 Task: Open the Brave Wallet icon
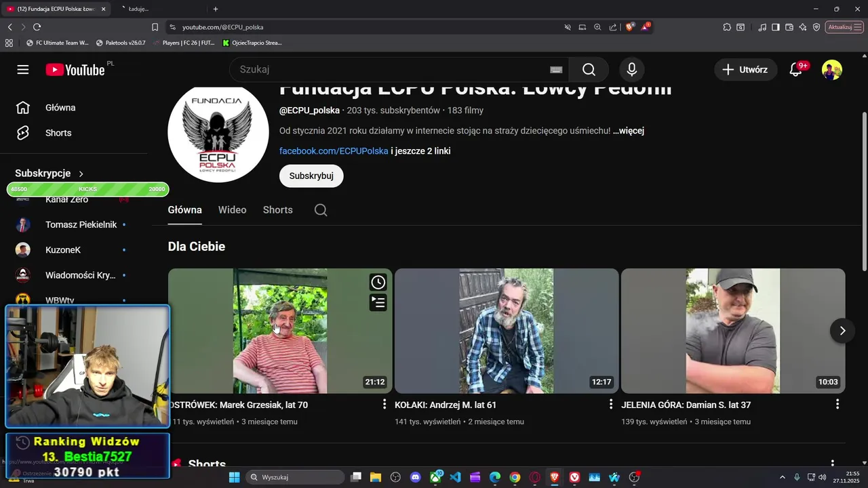[x=789, y=27]
